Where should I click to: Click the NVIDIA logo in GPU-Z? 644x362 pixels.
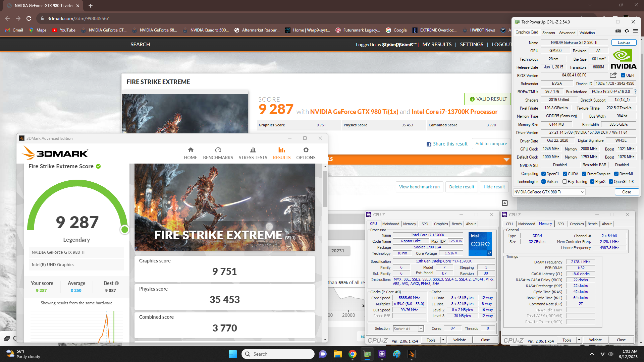coord(624,59)
